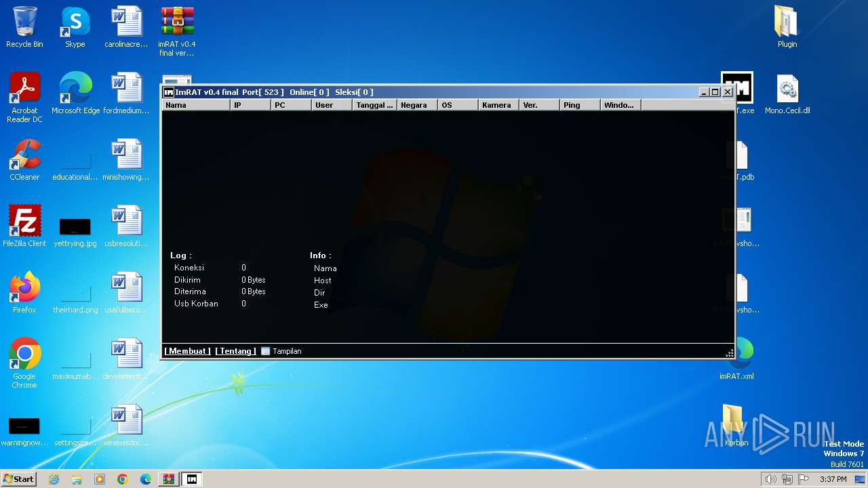Open the usefulbeco... Word document
Image resolution: width=868 pixels, height=488 pixels.
click(x=126, y=293)
